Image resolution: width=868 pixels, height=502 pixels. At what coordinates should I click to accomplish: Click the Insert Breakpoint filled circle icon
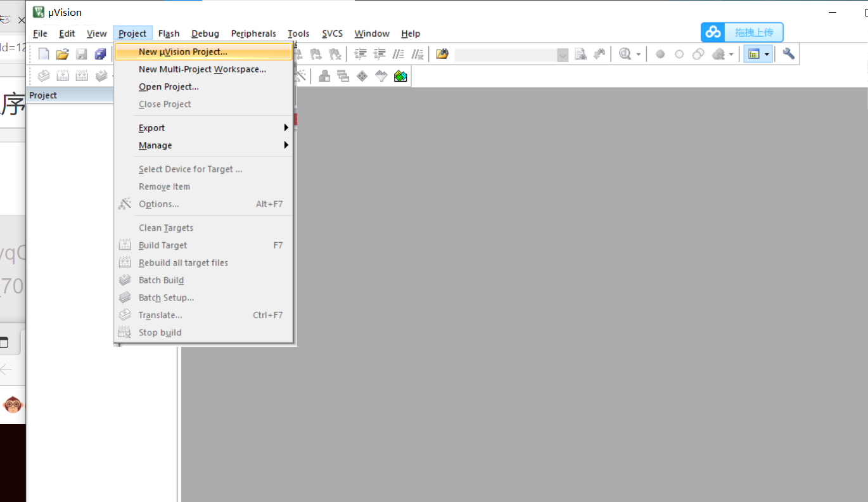coord(660,55)
